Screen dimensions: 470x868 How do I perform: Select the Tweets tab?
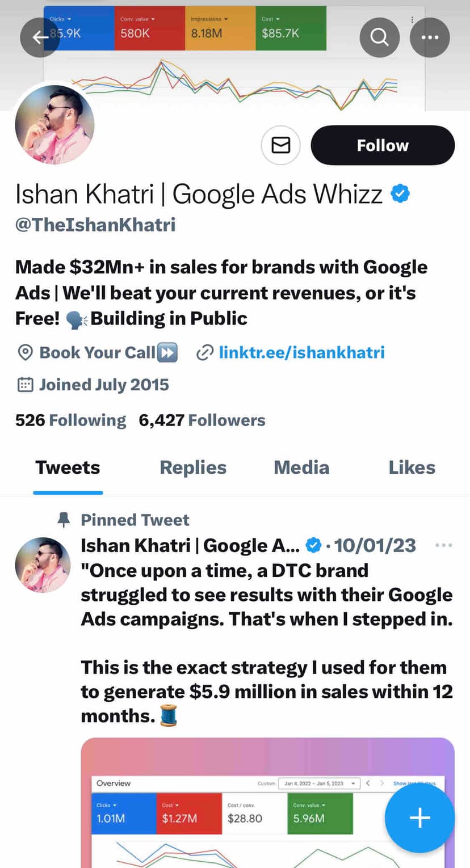click(68, 467)
